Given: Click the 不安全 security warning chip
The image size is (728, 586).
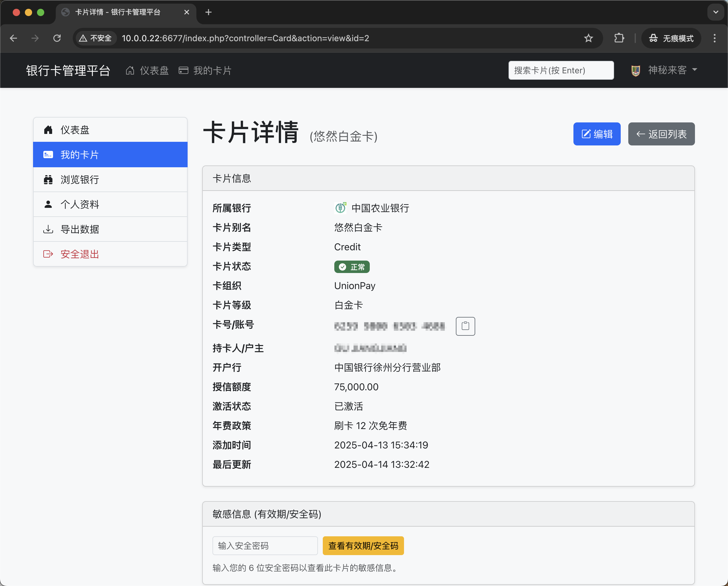Looking at the screenshot, I should pyautogui.click(x=95, y=38).
